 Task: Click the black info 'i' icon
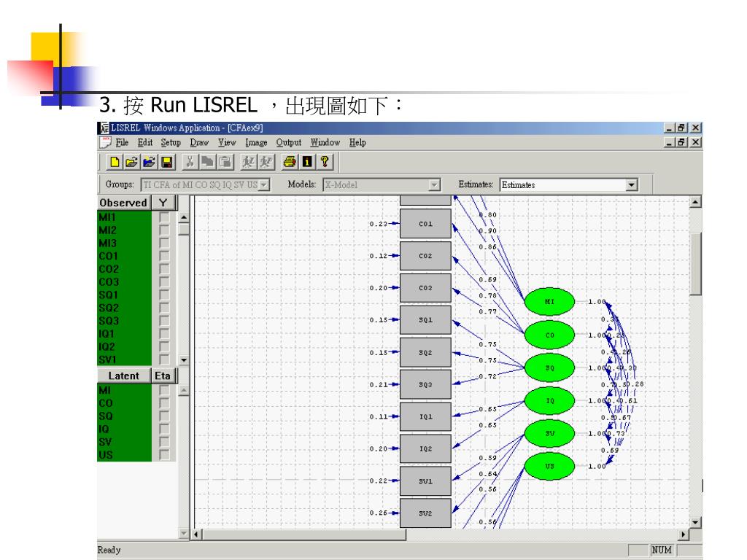pyautogui.click(x=307, y=163)
